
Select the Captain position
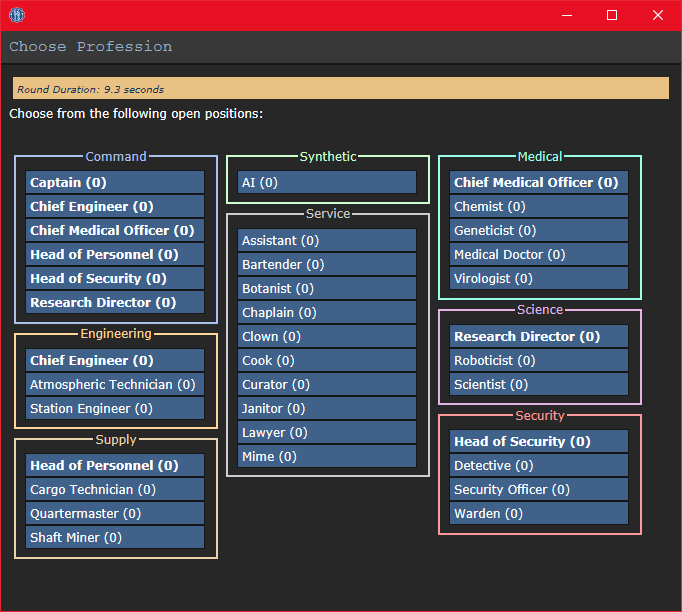point(115,182)
